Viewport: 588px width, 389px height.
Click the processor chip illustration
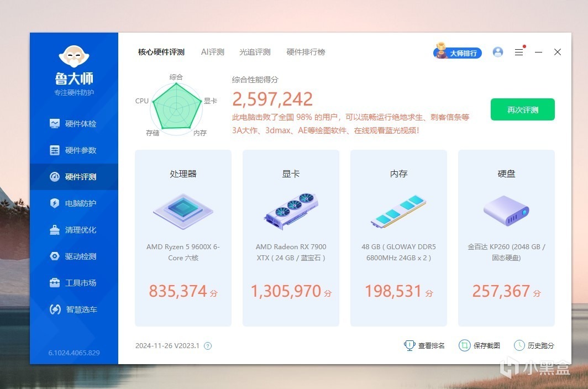[x=183, y=211]
